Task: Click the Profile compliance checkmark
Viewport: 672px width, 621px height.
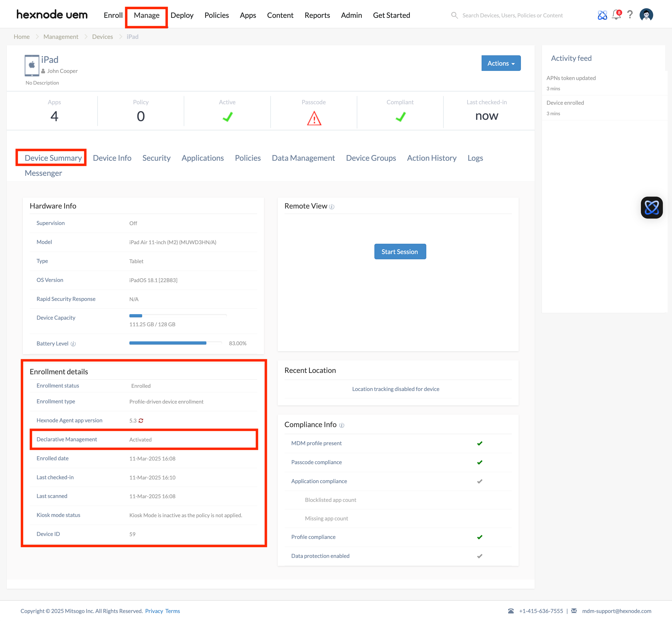Action: click(x=480, y=537)
